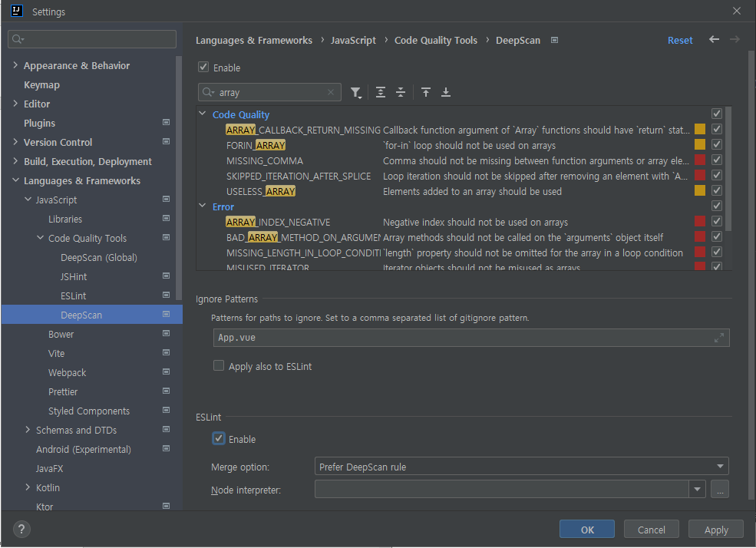The height and width of the screenshot is (548, 756).
Task: Click the Apply button
Action: pos(716,530)
